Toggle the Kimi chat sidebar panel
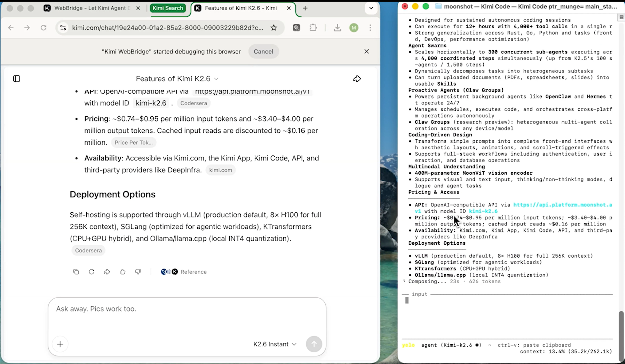 pos(17,79)
